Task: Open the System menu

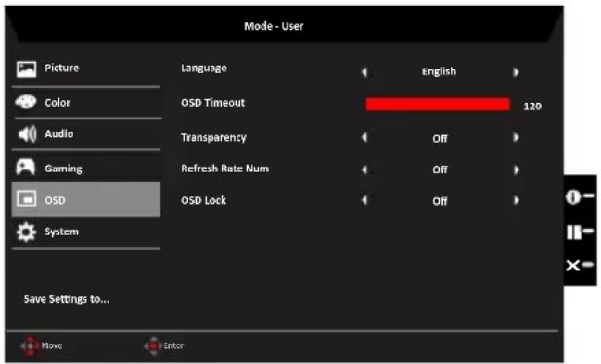Action: point(86,232)
